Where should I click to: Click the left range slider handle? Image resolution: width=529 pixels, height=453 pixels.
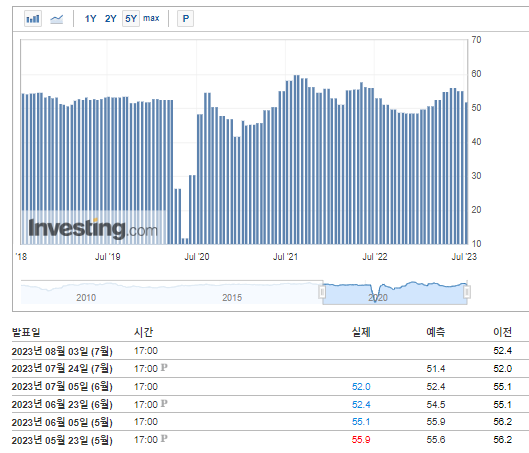(x=322, y=292)
